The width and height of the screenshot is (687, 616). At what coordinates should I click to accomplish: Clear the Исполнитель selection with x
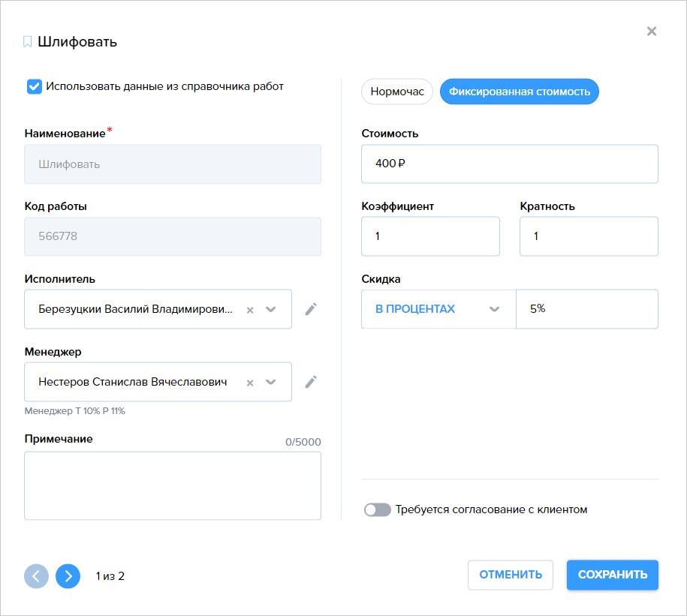[x=250, y=310]
